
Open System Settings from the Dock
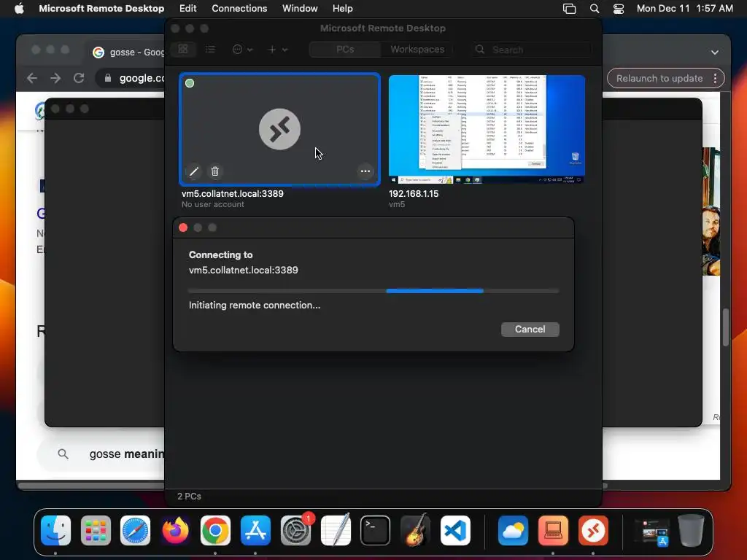pos(296,530)
